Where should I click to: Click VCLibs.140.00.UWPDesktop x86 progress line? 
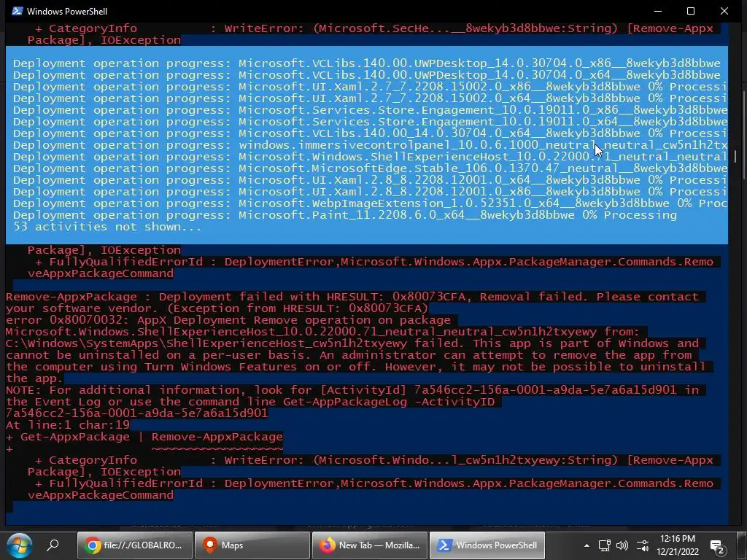[366, 63]
